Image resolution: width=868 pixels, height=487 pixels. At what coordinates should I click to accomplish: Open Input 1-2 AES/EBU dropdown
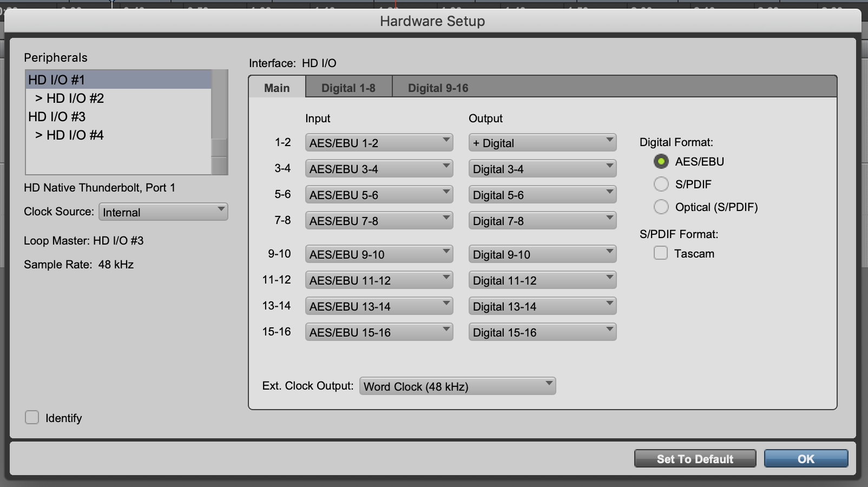pos(379,143)
